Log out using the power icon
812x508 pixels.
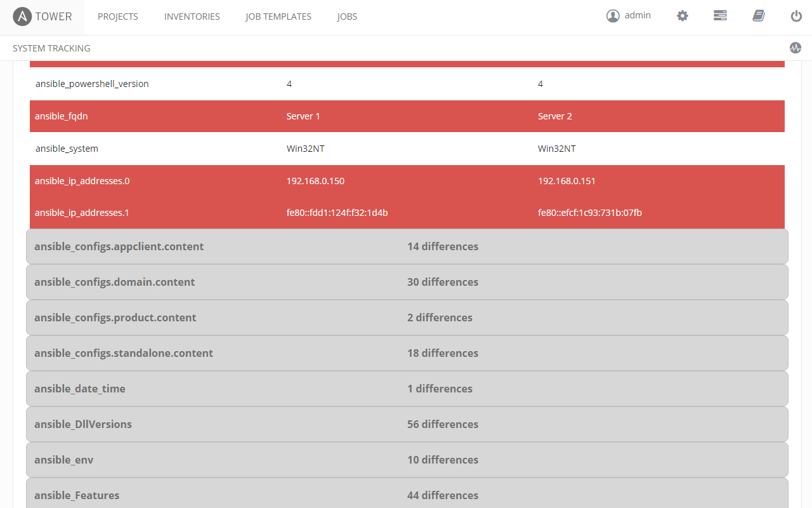pyautogui.click(x=796, y=16)
